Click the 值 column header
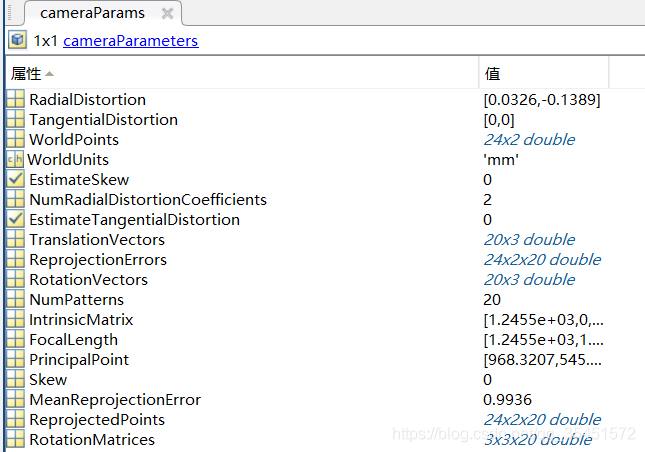Image resolution: width=645 pixels, height=452 pixels. click(492, 74)
